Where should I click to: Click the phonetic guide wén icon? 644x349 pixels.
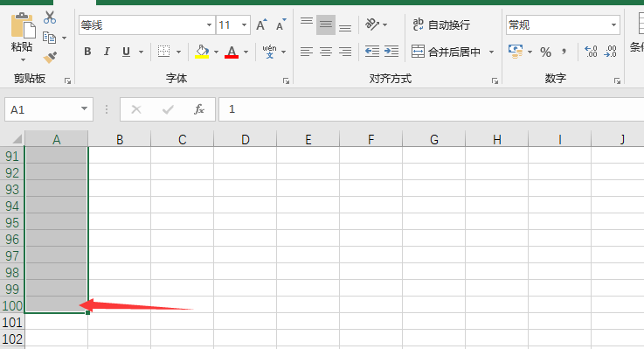[269, 52]
